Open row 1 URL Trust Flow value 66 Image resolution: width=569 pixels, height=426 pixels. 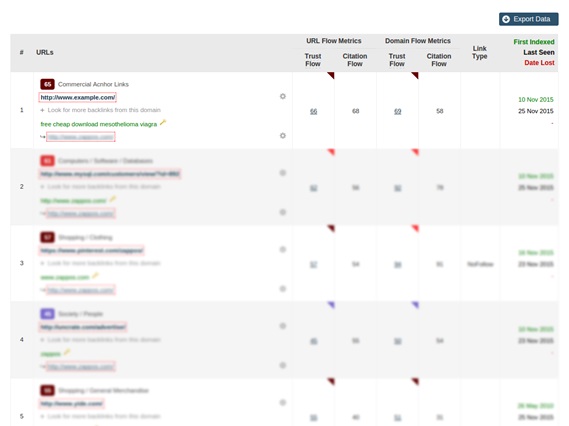[314, 111]
